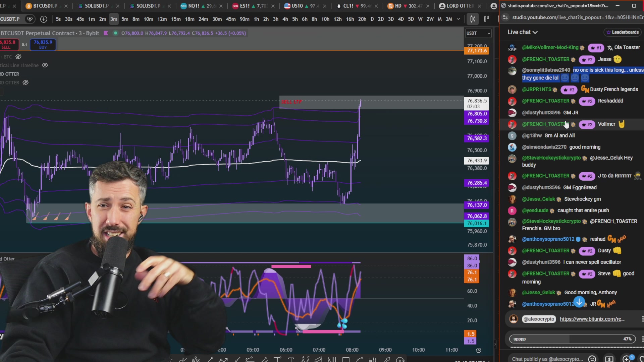Image resolution: width=644 pixels, height=362 pixels.
Task: Select the 1h timeframe
Action: pyautogui.click(x=256, y=19)
